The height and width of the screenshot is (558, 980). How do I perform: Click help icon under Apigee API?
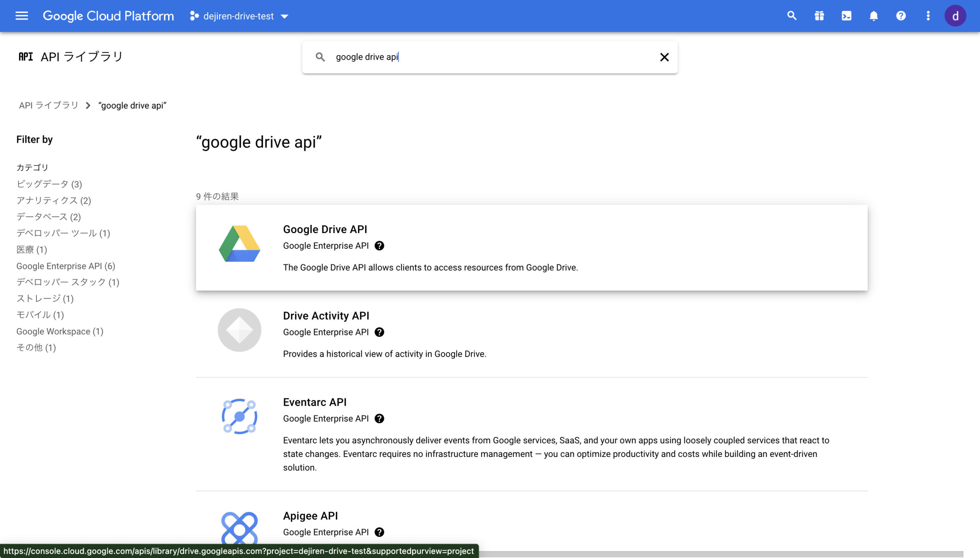pyautogui.click(x=379, y=532)
